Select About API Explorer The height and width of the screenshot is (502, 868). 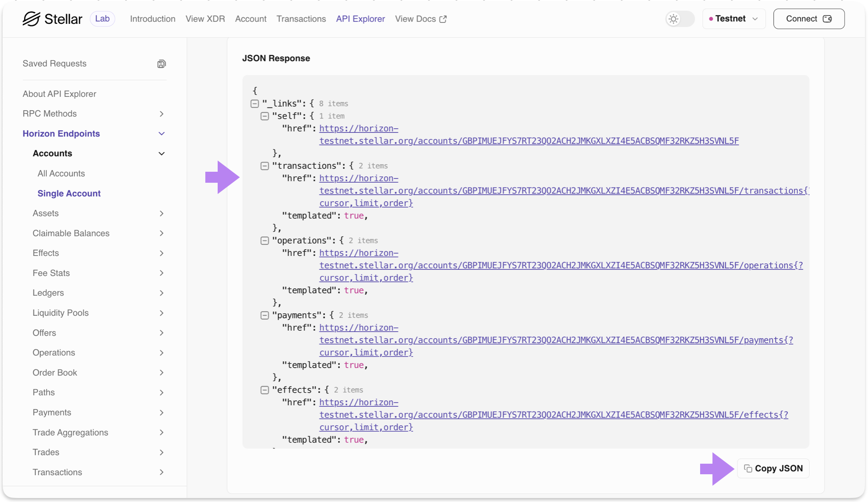click(59, 94)
